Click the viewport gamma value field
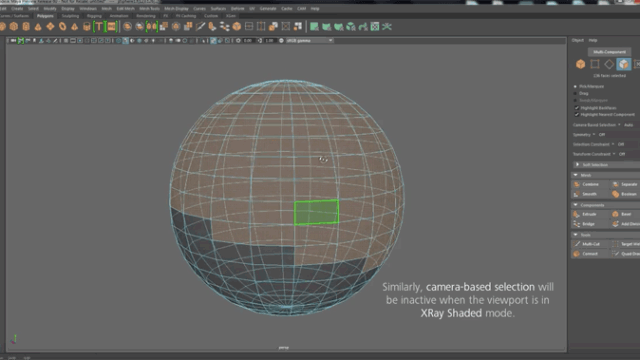Image resolution: width=640 pixels, height=360 pixels. (x=269, y=40)
